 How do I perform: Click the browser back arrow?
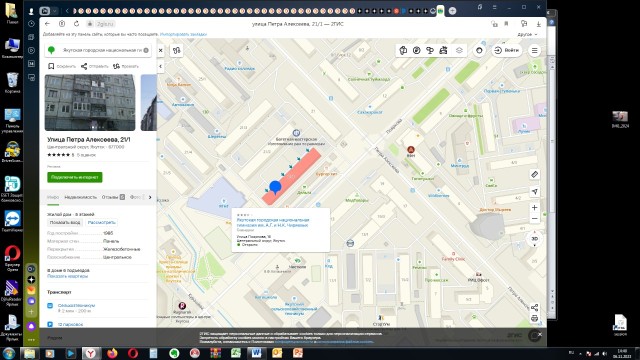pos(47,24)
